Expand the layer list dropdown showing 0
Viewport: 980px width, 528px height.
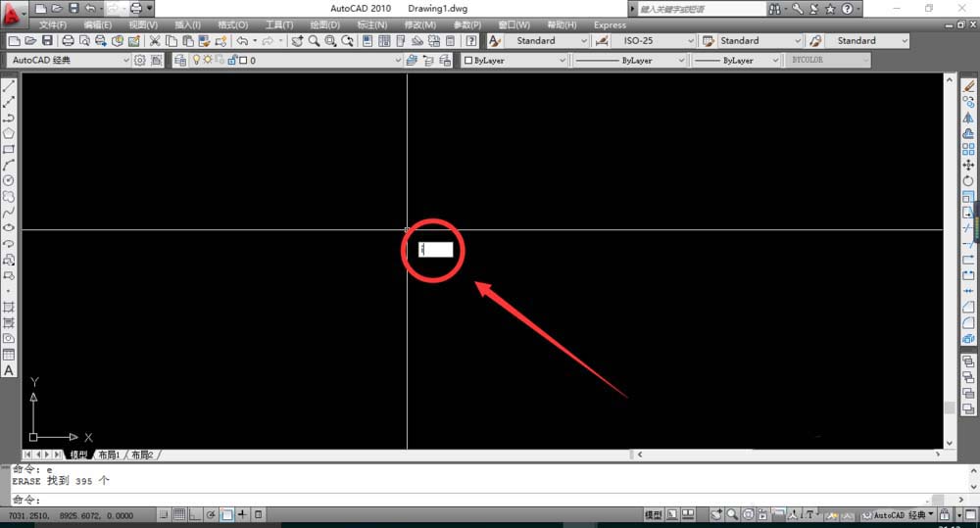tap(398, 60)
